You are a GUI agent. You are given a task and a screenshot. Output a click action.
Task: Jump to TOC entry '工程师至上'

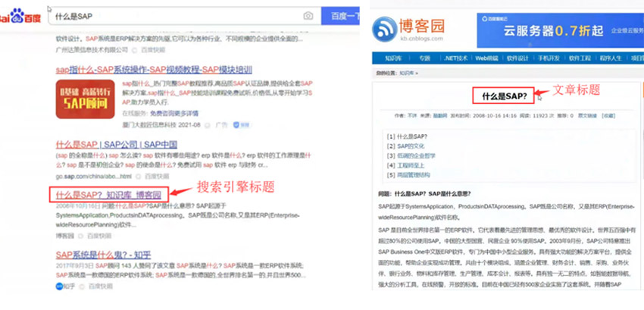[x=411, y=165]
